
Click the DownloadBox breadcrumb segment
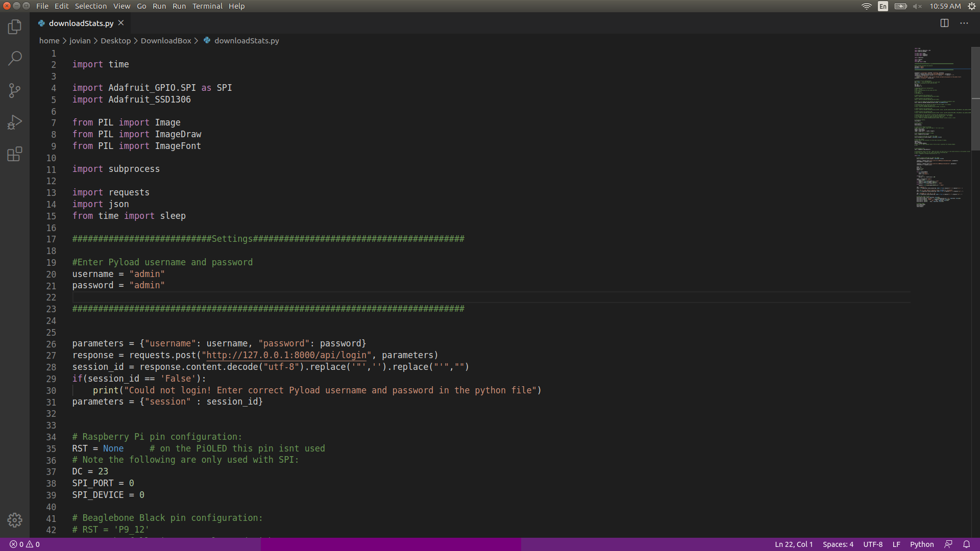click(166, 41)
